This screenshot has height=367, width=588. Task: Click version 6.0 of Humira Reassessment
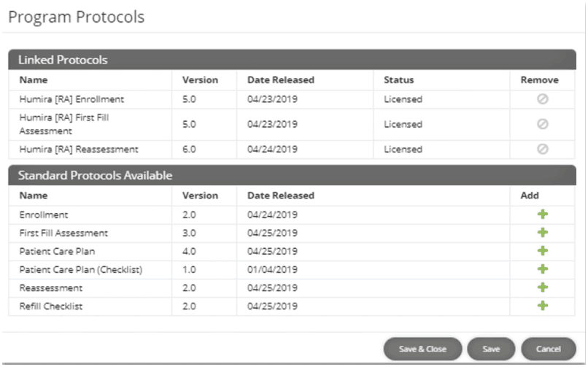click(x=189, y=149)
